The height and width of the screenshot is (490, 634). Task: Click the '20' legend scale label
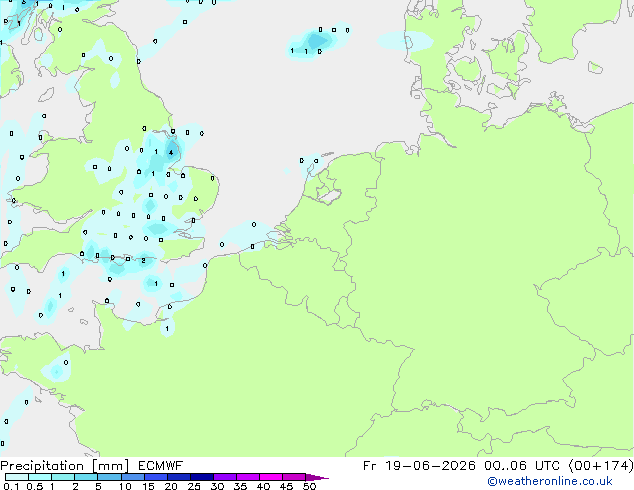[171, 486]
